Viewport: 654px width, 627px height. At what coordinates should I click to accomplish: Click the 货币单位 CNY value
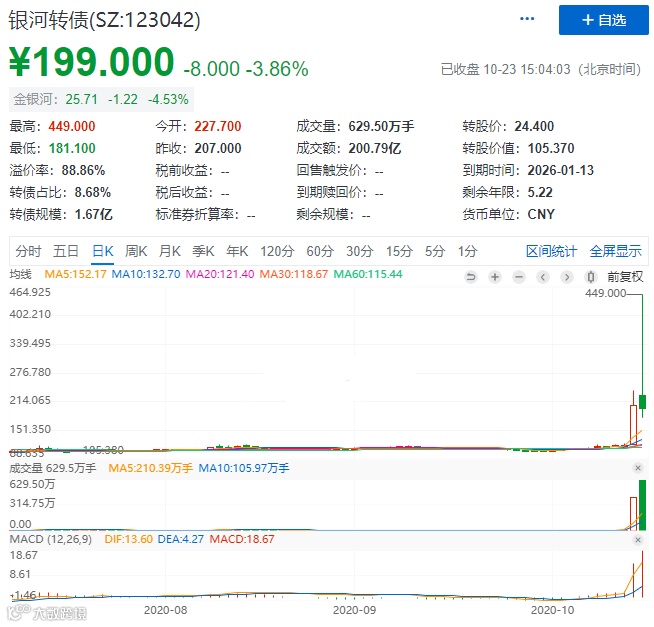pyautogui.click(x=541, y=214)
